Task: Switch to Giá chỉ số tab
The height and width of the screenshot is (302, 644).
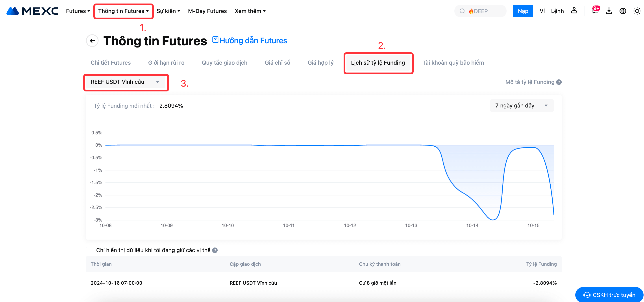Action: click(x=277, y=63)
